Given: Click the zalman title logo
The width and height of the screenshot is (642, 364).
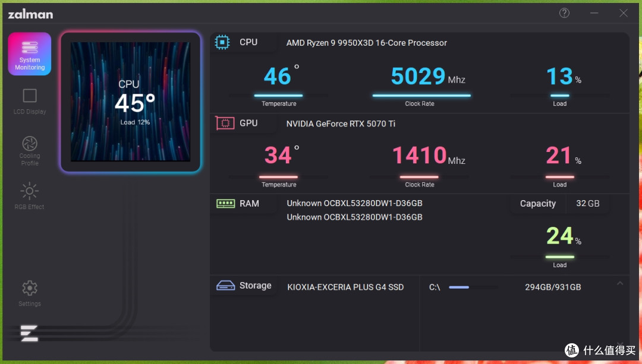Looking at the screenshot, I should pyautogui.click(x=31, y=14).
